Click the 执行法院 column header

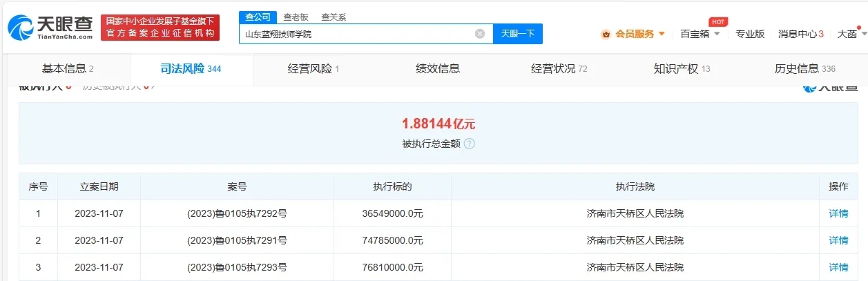635,186
